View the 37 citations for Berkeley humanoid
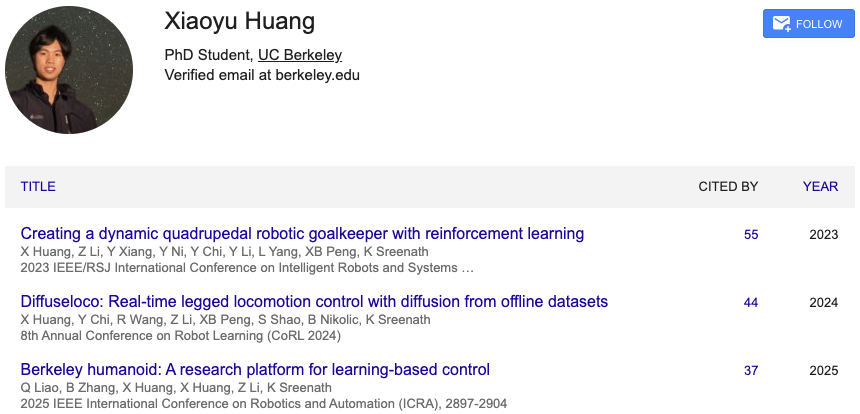 pos(751,371)
